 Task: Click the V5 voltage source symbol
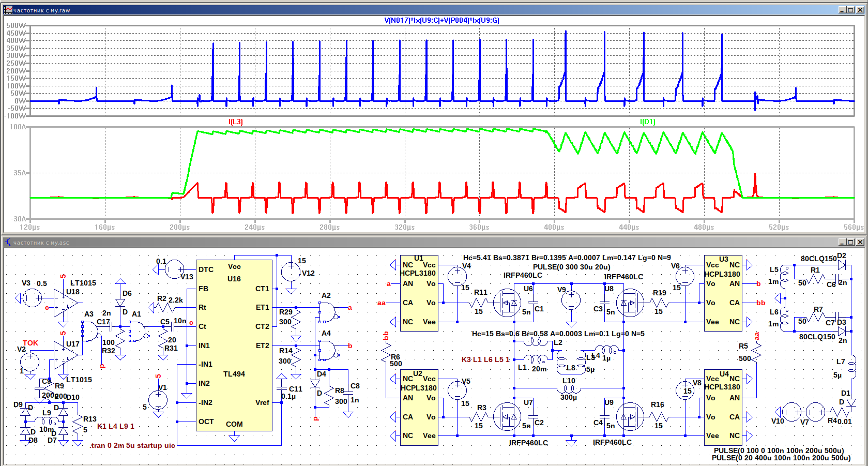(458, 390)
